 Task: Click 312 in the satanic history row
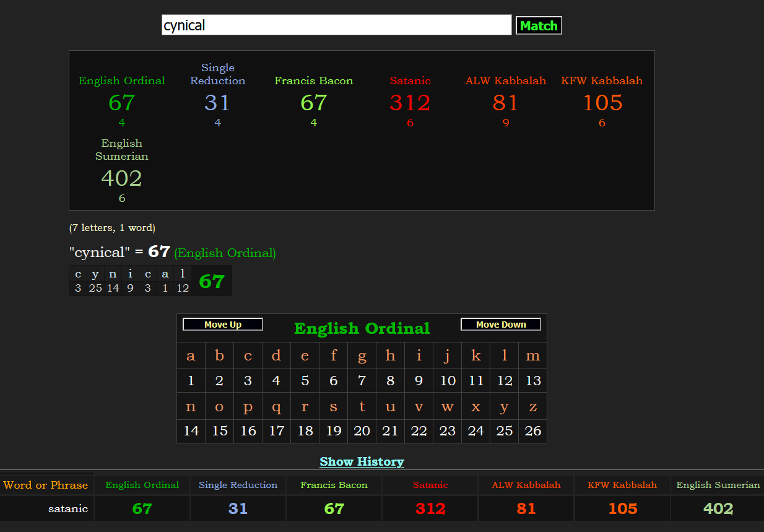(x=430, y=508)
